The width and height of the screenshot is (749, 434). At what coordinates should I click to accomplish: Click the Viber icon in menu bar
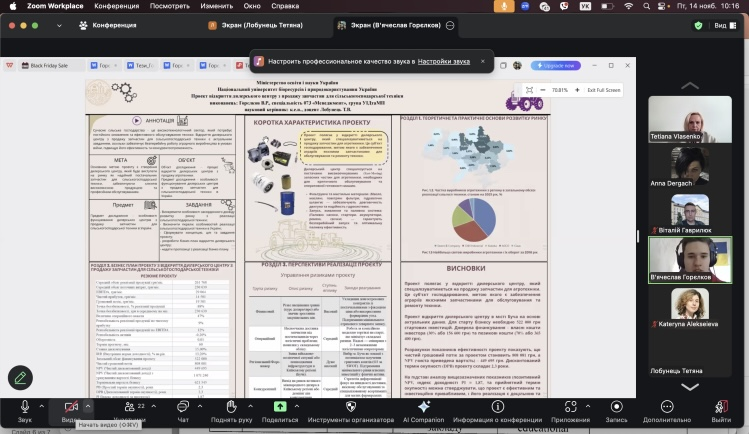pyautogui.click(x=564, y=6)
